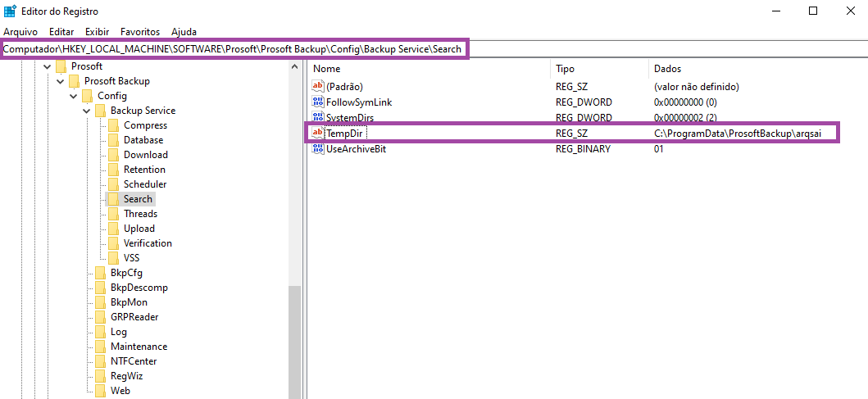Collapse the Backup Service tree node
This screenshot has height=399, width=868.
pos(87,111)
